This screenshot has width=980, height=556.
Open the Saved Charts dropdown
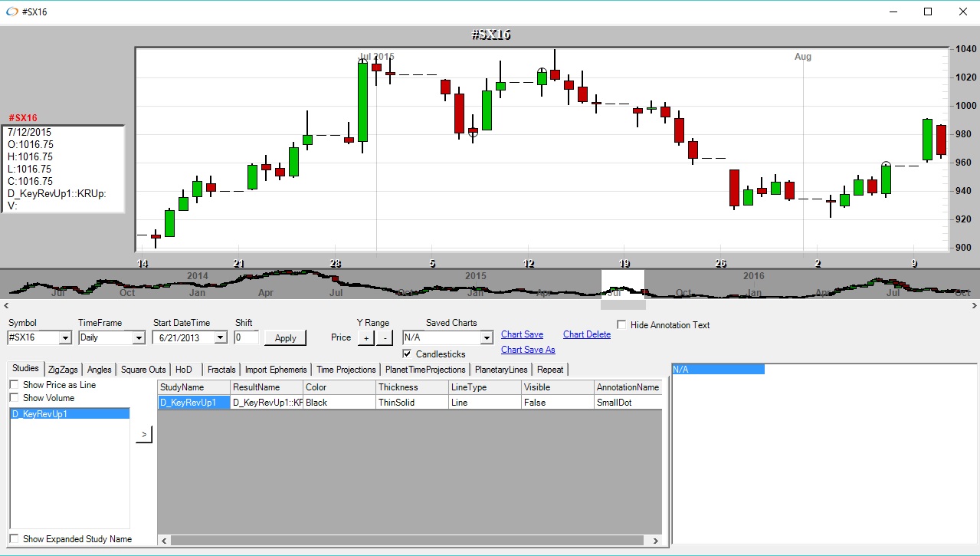tap(486, 337)
